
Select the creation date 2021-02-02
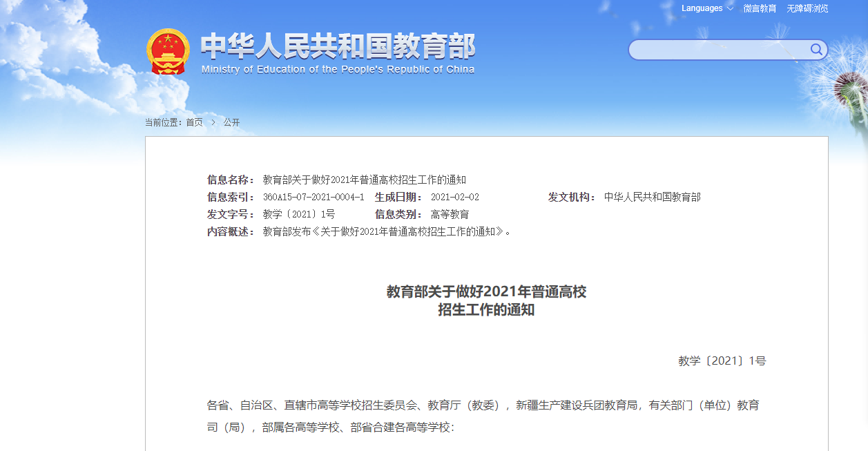[x=455, y=197]
